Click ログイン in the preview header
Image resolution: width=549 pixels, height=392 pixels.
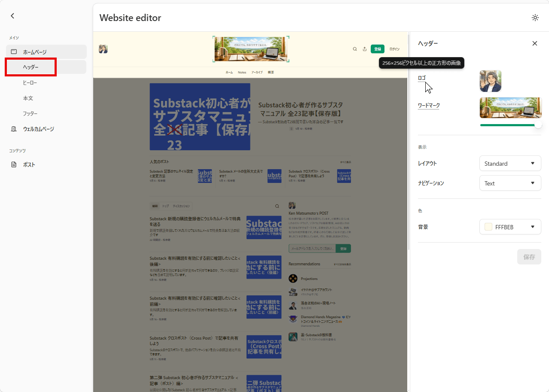tap(394, 49)
